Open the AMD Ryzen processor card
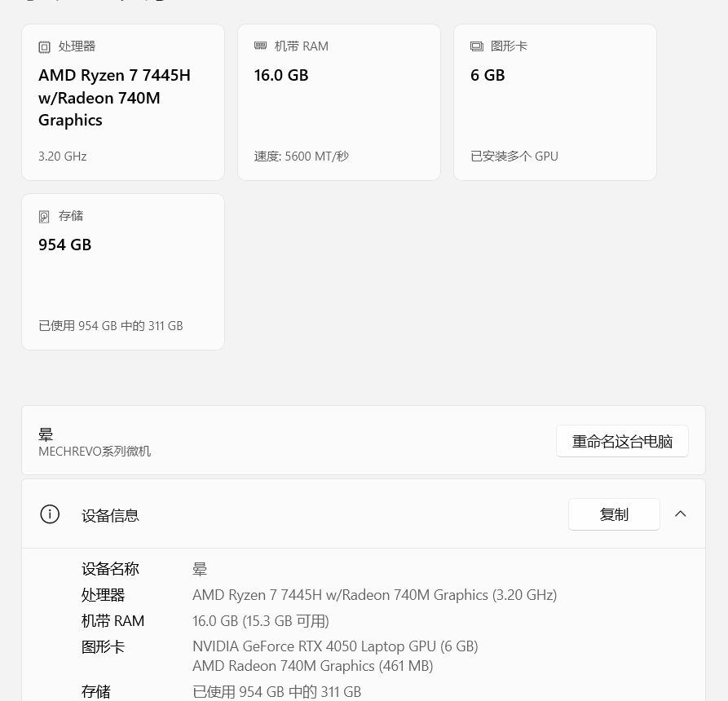 123,102
